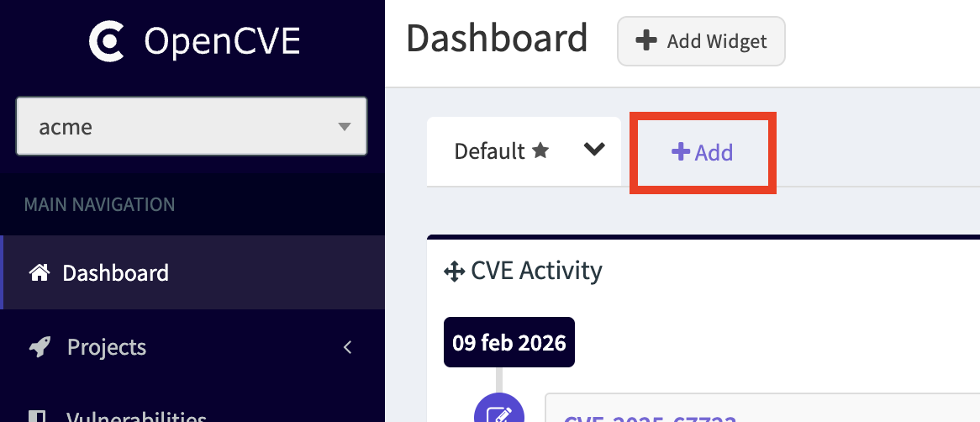Open the acme organization dropdown
The image size is (980, 422).
coord(192,127)
